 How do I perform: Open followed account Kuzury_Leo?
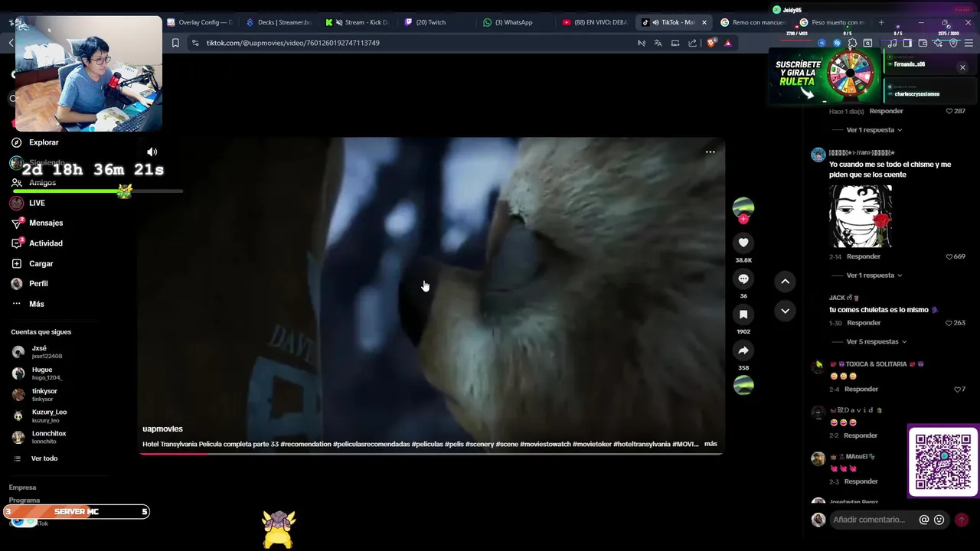[49, 416]
